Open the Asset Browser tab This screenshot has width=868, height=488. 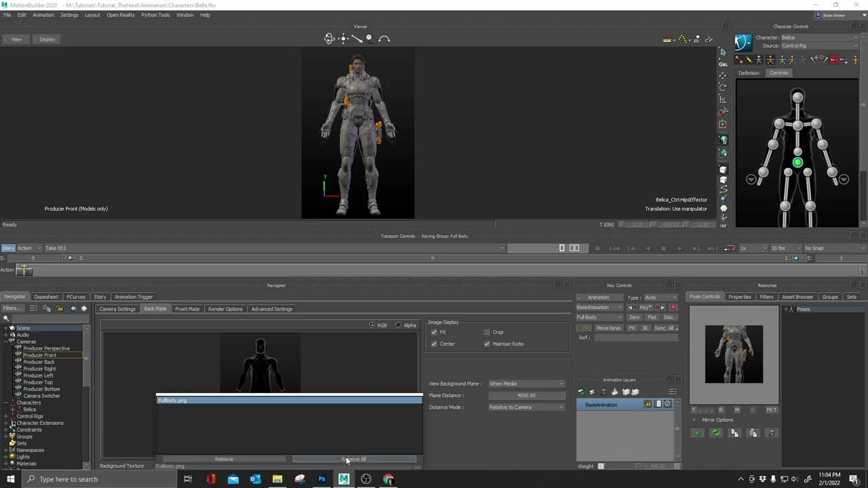[x=797, y=297]
